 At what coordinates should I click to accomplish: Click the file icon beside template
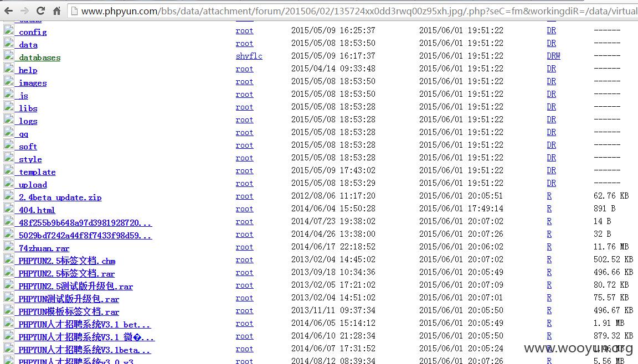(x=9, y=170)
